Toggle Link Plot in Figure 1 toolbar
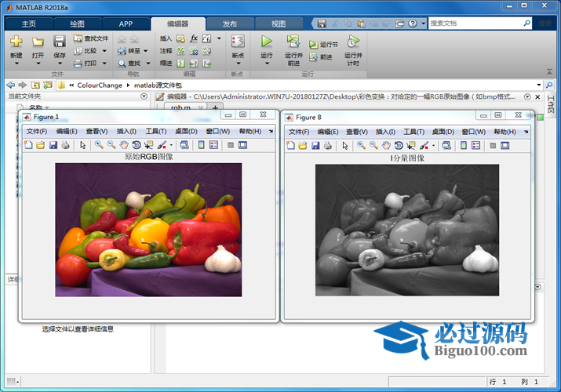 click(x=183, y=145)
